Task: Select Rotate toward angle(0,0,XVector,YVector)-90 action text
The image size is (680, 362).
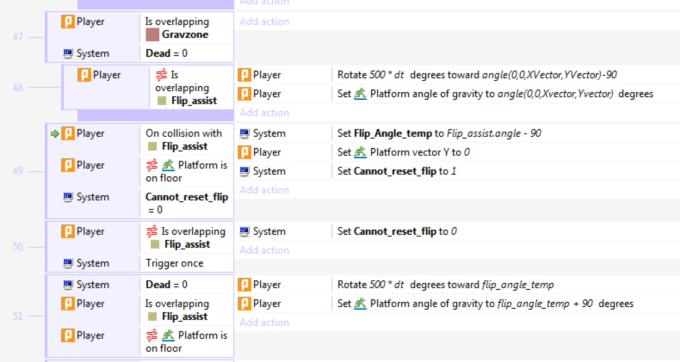Action: [x=477, y=75]
